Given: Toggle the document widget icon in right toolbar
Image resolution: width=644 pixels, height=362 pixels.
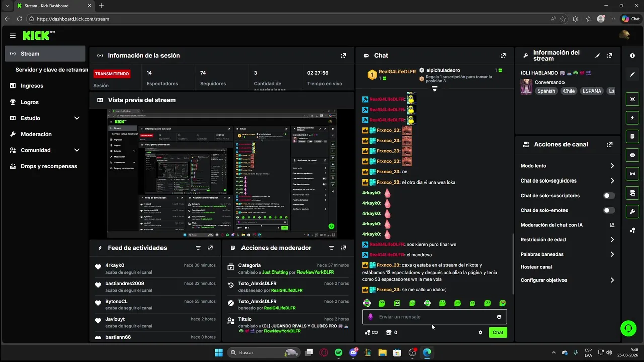Looking at the screenshot, I should point(632,136).
